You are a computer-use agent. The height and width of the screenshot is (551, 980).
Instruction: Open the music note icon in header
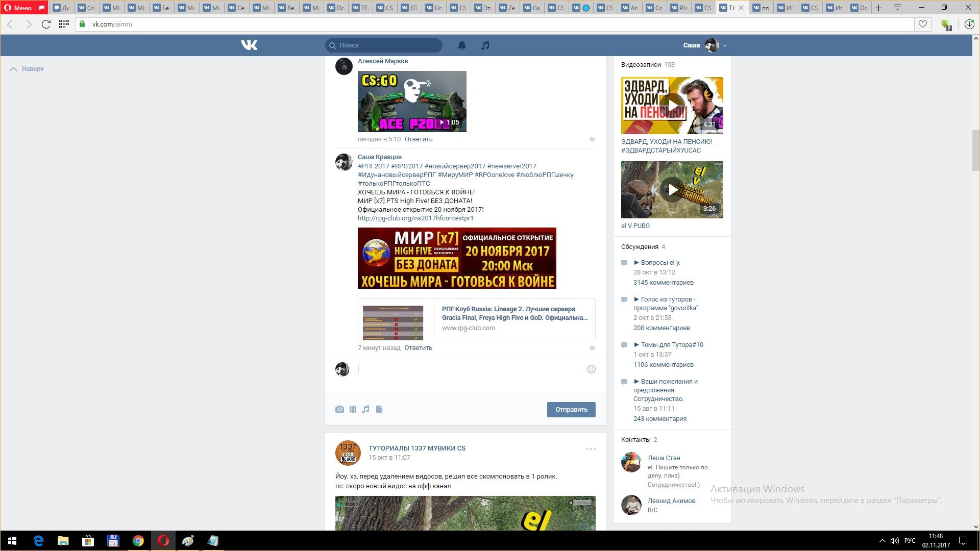point(485,45)
